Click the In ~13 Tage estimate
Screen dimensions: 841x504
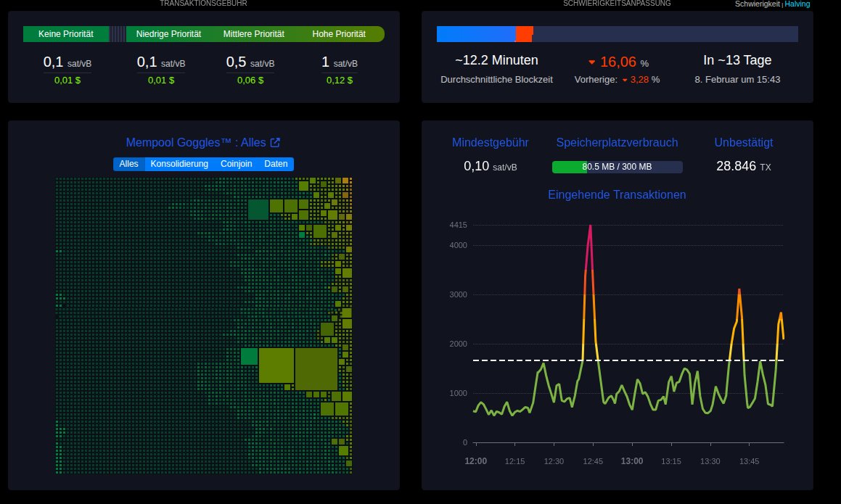[737, 60]
